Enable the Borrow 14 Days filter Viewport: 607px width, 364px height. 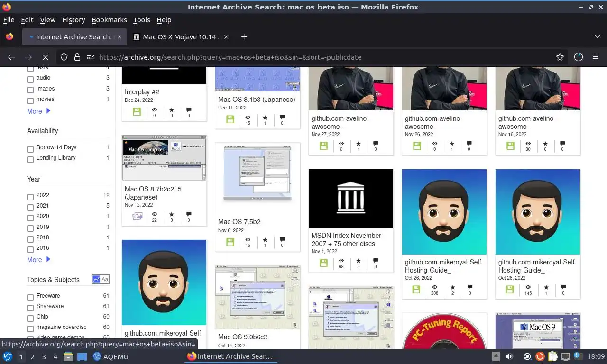(x=30, y=149)
